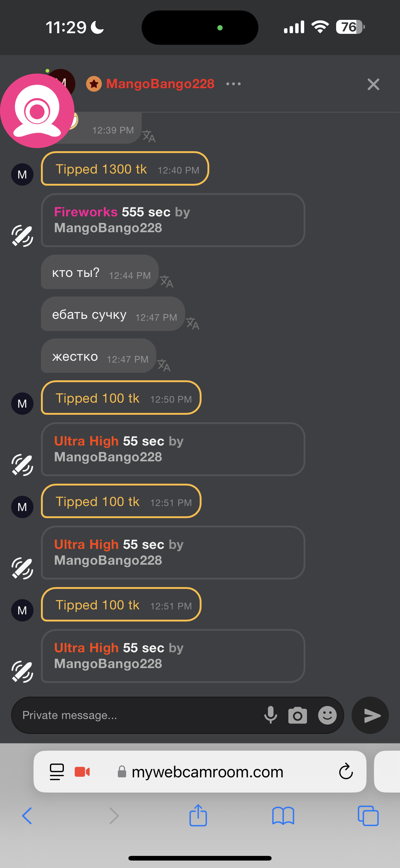Translate the 'кто ты?' message
This screenshot has height=868, width=400.
pyautogui.click(x=166, y=281)
